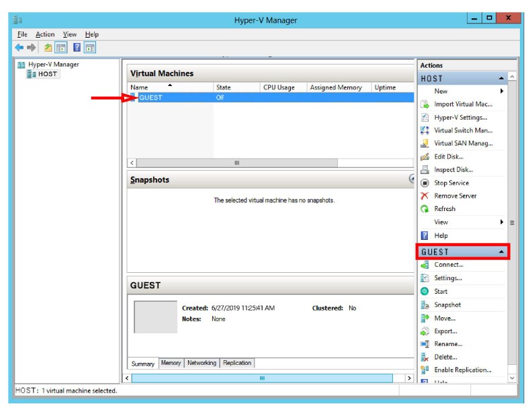Image resolution: width=532 pixels, height=418 pixels.
Task: Click the GUEST thumbnail preview box
Action: click(156, 317)
